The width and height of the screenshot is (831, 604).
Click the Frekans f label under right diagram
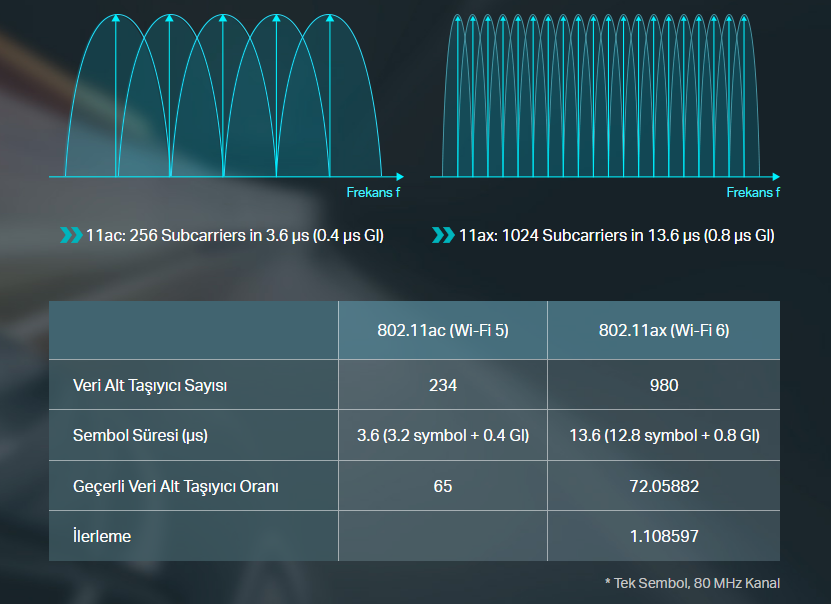[x=753, y=192]
